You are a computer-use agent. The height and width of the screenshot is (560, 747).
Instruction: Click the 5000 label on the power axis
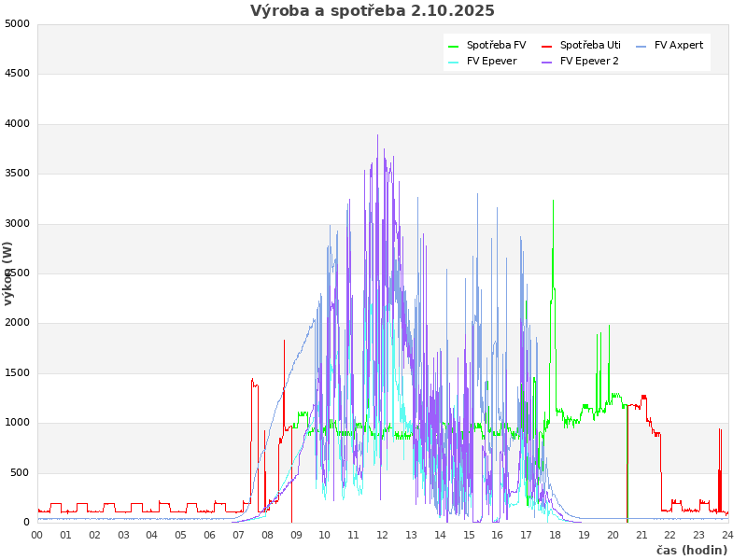(x=17, y=23)
